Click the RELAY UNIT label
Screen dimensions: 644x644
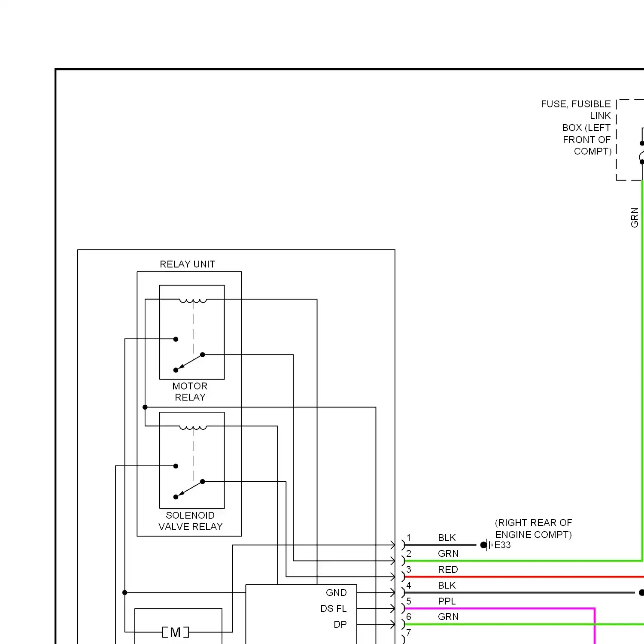pyautogui.click(x=187, y=264)
